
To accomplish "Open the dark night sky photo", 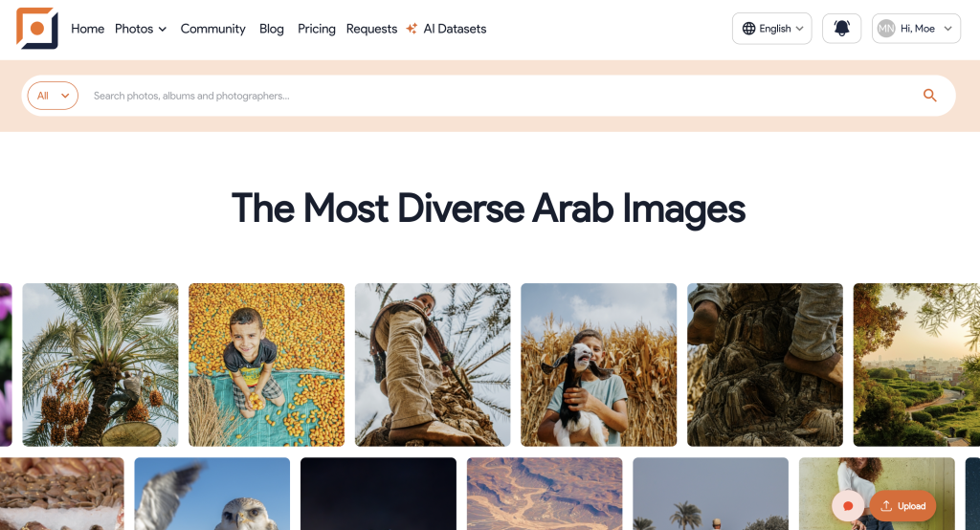I will [378, 494].
